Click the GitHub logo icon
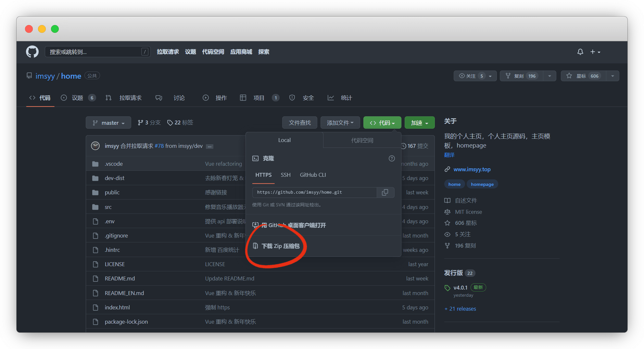 point(32,52)
